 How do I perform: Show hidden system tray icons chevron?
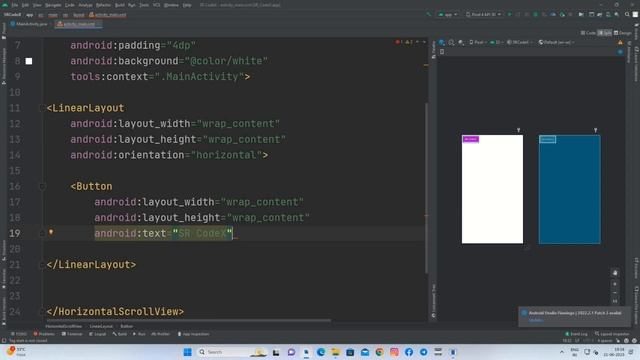(562, 352)
